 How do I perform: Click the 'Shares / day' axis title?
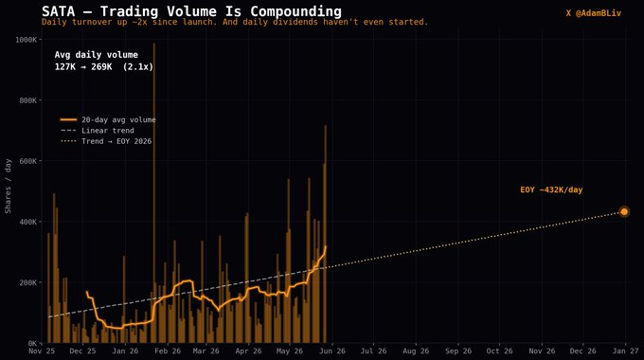[8, 187]
